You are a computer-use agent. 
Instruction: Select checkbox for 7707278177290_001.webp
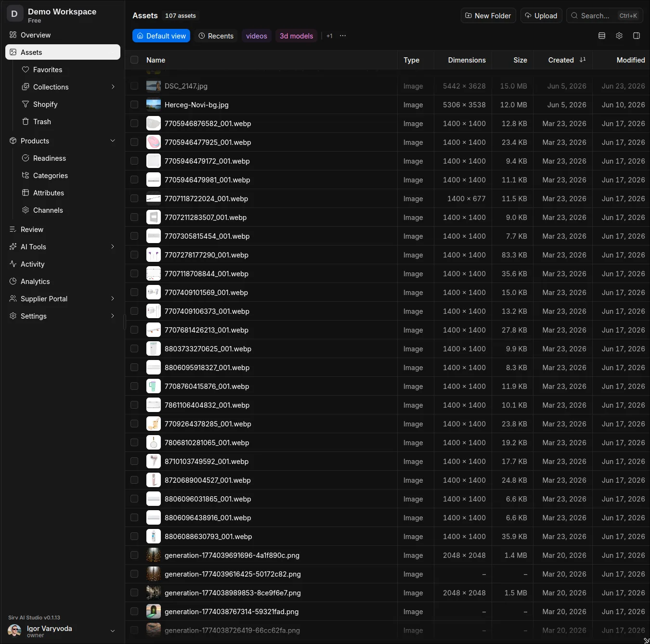pos(134,255)
